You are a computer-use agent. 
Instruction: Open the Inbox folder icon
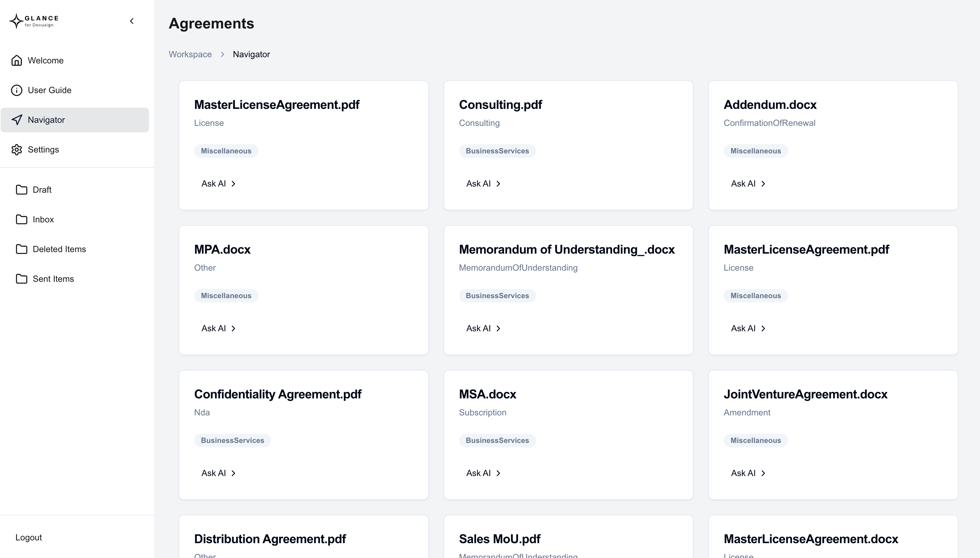21,219
